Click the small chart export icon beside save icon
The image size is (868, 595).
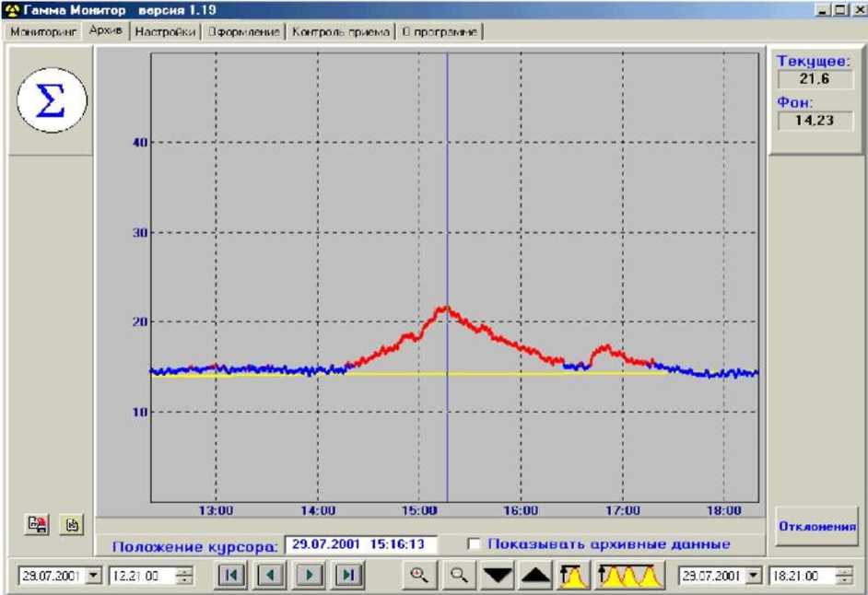[x=71, y=523]
